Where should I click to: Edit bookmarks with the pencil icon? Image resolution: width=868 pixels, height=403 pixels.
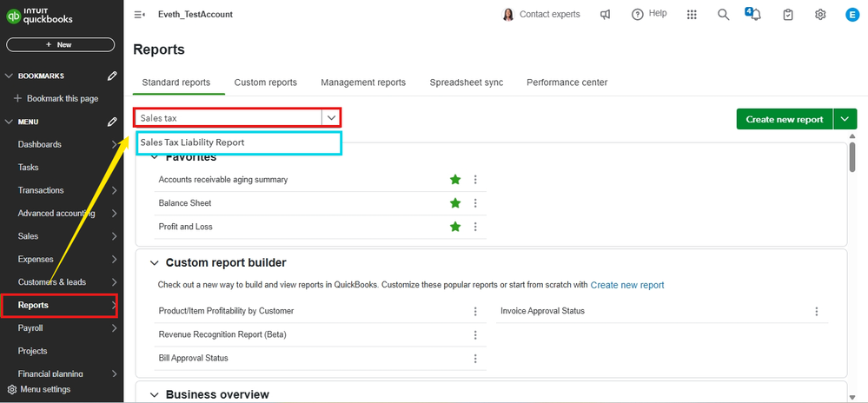click(112, 76)
